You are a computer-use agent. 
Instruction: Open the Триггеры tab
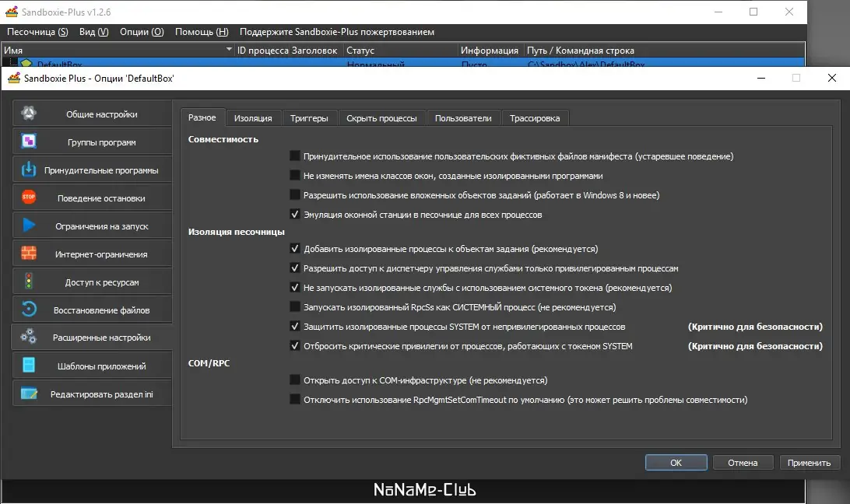[x=309, y=118]
